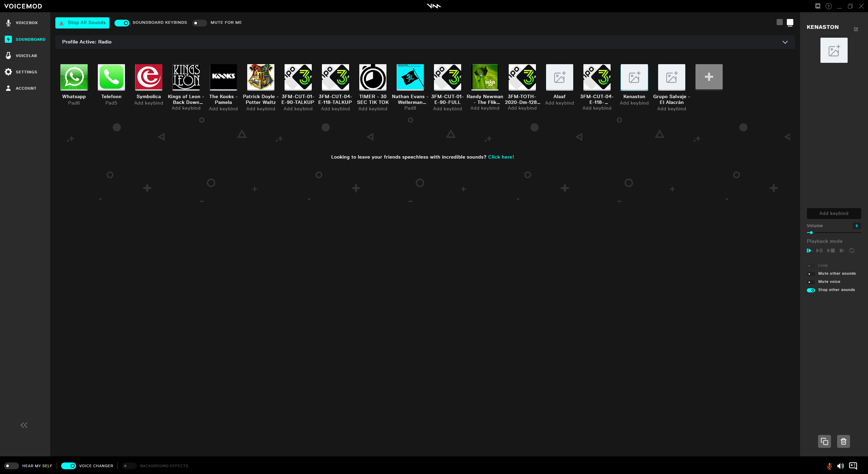Viewport: 868px width, 474px height.
Task: Click the delete sound trash icon
Action: point(843,441)
